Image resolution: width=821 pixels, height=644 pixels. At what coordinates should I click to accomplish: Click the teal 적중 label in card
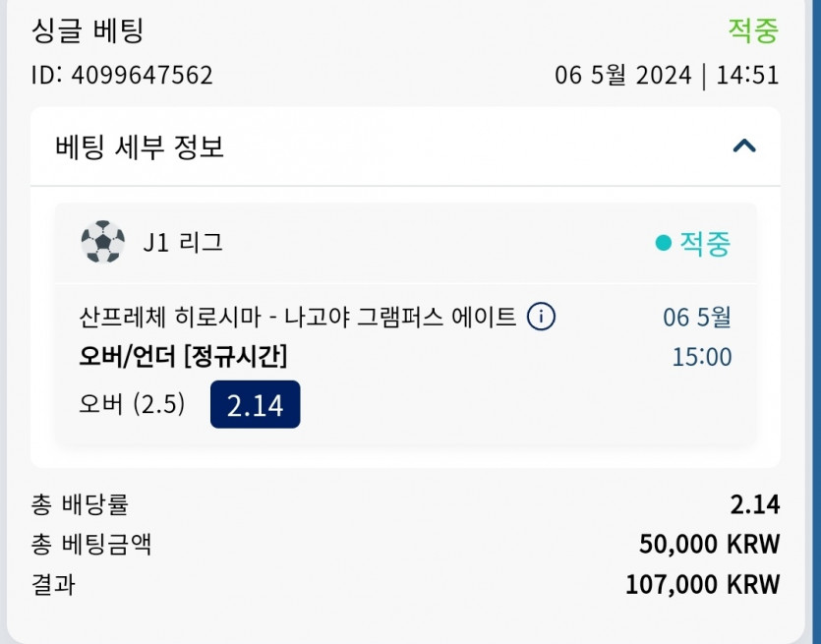pos(705,244)
